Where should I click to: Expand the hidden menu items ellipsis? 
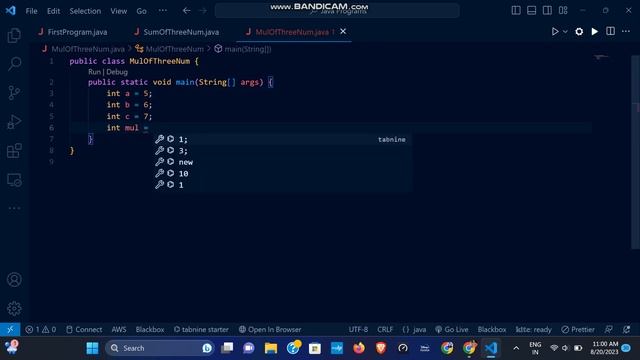click(163, 11)
